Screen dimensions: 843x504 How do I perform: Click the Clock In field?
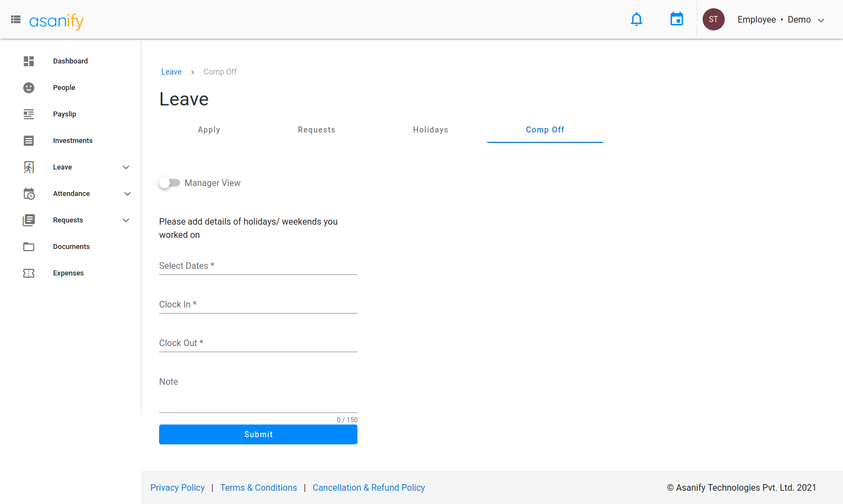(258, 305)
